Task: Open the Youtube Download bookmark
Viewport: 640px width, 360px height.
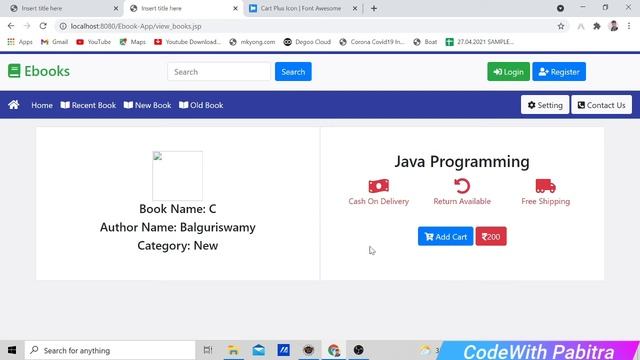Action: tap(187, 42)
